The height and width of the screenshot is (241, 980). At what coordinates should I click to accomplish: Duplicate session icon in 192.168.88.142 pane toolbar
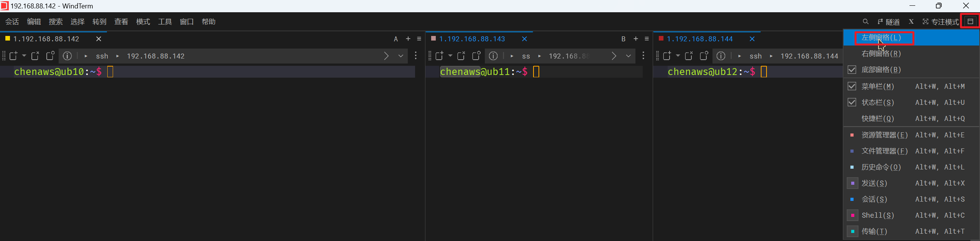(50, 56)
